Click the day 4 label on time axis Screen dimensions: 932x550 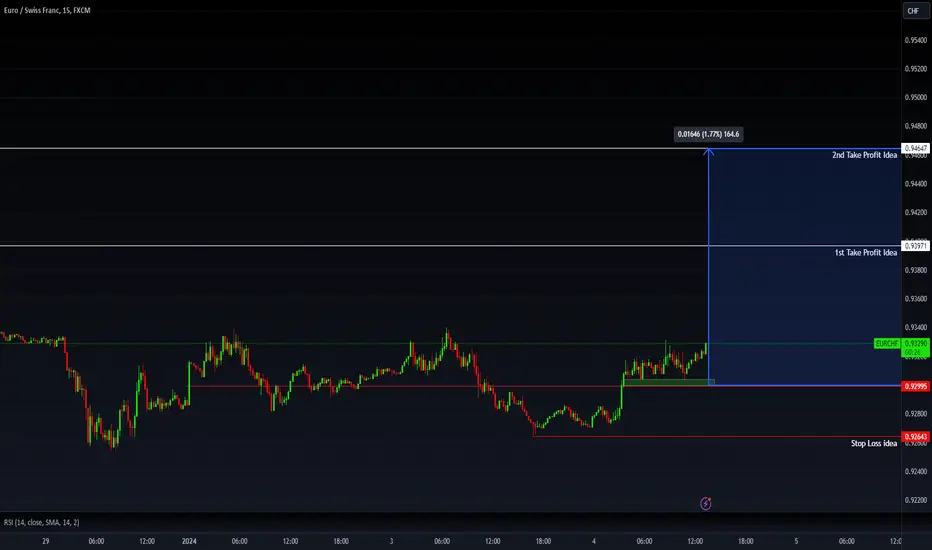point(594,541)
